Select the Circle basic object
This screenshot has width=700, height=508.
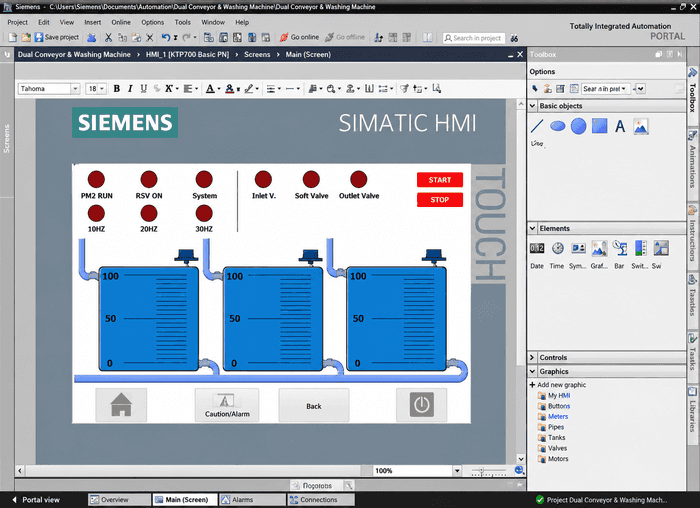(x=579, y=126)
